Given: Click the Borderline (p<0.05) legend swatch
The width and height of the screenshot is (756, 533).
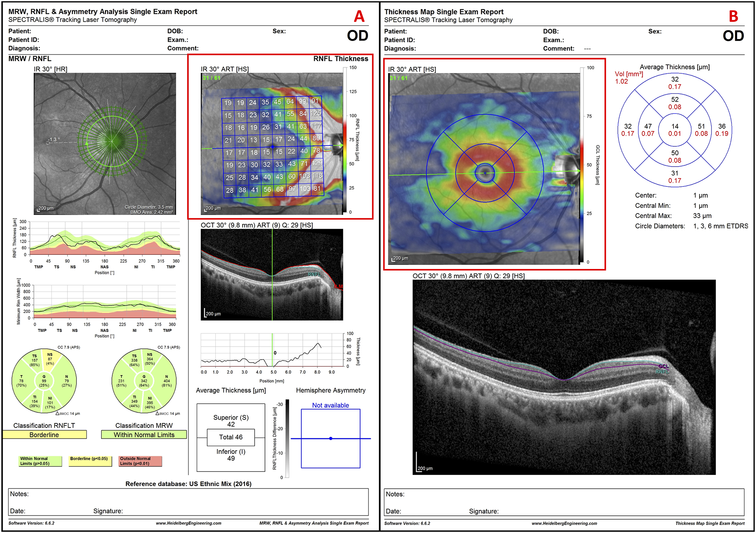Looking at the screenshot, I should coord(90,461).
